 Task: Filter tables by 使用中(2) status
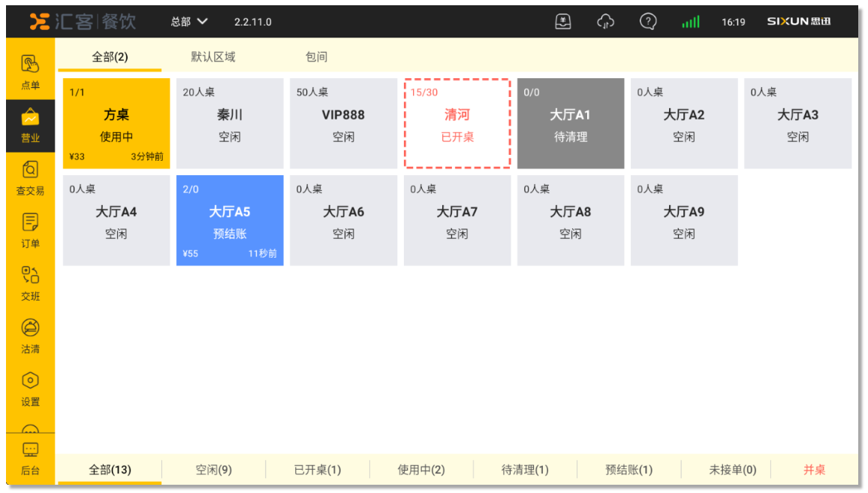point(421,470)
